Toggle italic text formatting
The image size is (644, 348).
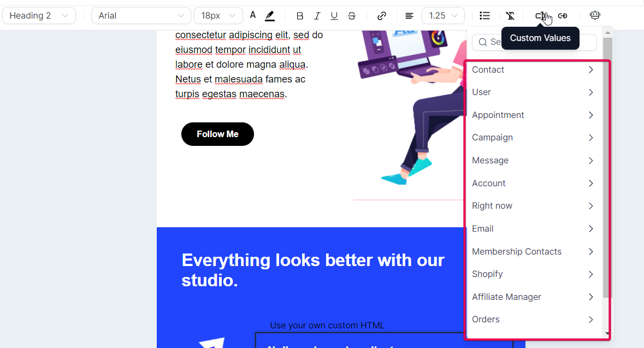(x=317, y=16)
